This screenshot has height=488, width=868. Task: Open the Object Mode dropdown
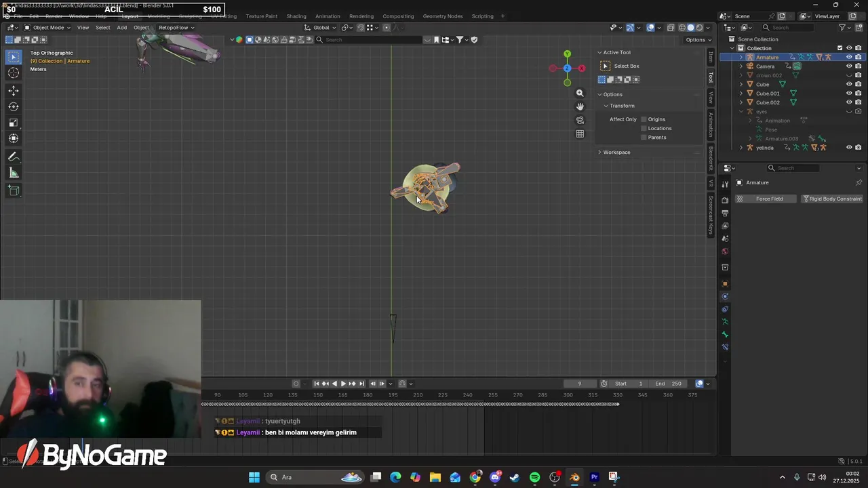[x=48, y=28]
